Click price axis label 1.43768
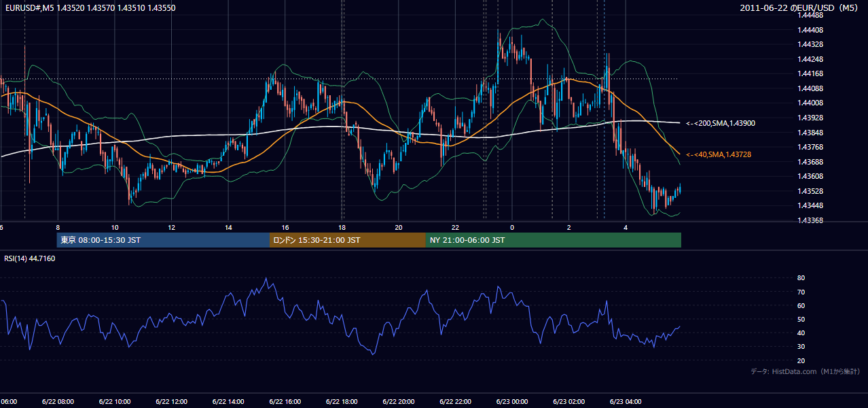Image resolution: width=868 pixels, height=408 pixels. coord(812,147)
